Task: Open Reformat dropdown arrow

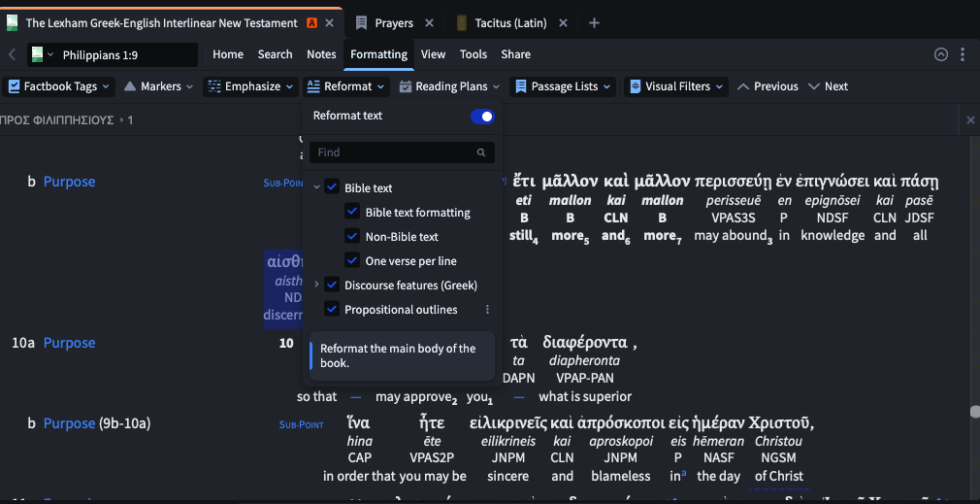Action: (380, 86)
